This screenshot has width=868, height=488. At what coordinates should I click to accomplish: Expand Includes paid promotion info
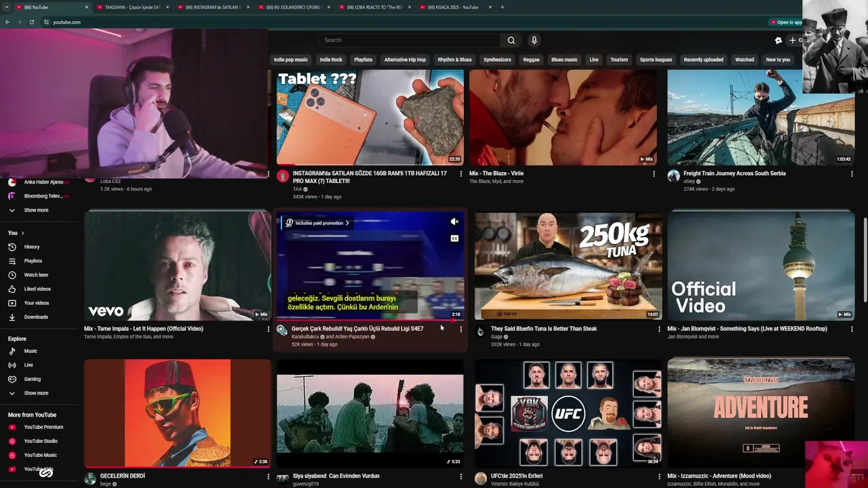[317, 223]
